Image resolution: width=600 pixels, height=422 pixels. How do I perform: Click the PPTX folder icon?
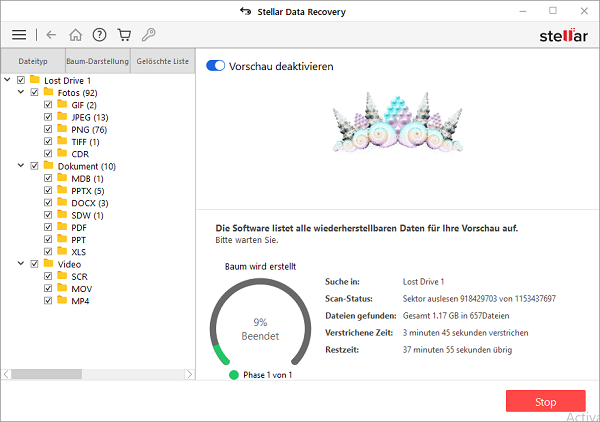click(x=62, y=190)
